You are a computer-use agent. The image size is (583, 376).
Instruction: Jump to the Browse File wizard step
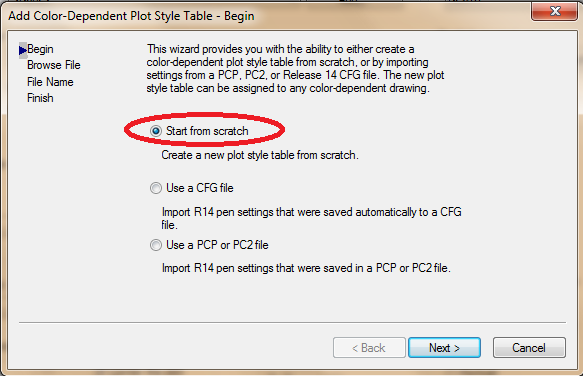tap(54, 65)
